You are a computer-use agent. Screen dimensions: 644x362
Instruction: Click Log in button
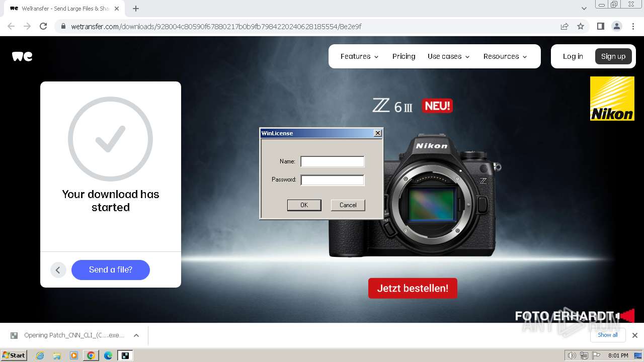click(573, 56)
